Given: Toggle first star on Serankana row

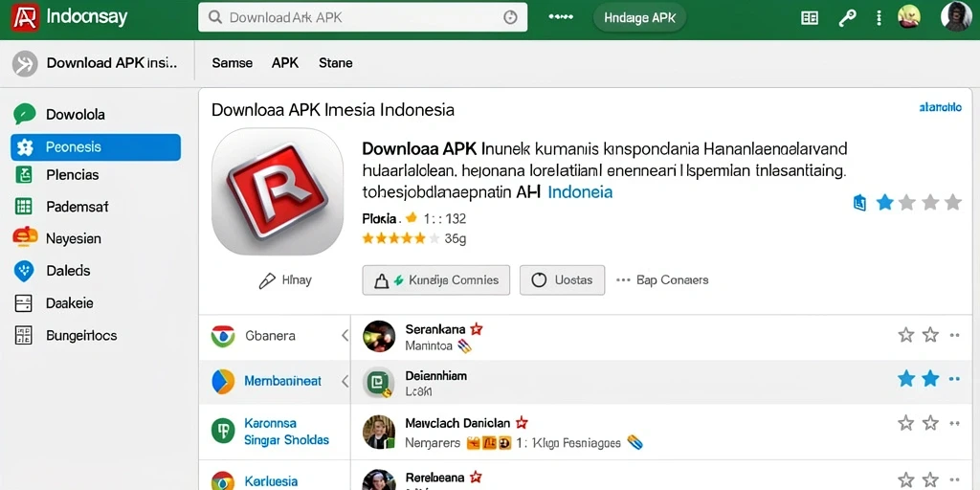Looking at the screenshot, I should pyautogui.click(x=906, y=335).
